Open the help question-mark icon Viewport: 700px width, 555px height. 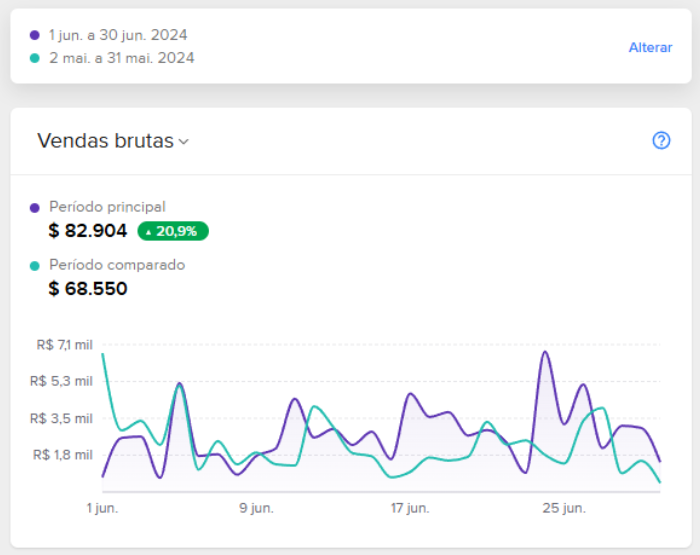661,140
